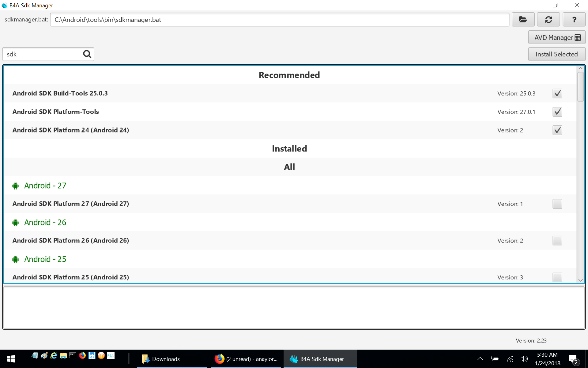This screenshot has height=368, width=588.
Task: Toggle checkbox for Android SDK Build-Tools 25.0.3
Action: click(x=557, y=93)
